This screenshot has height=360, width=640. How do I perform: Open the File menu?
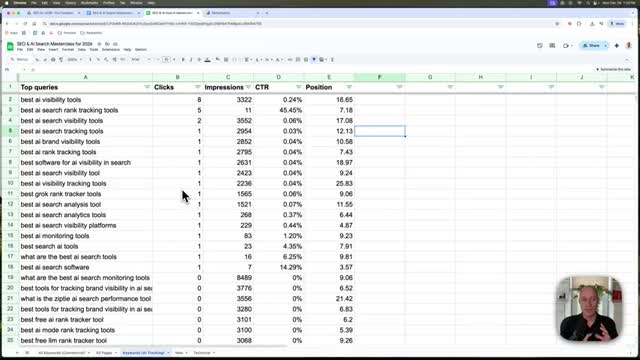(20, 49)
